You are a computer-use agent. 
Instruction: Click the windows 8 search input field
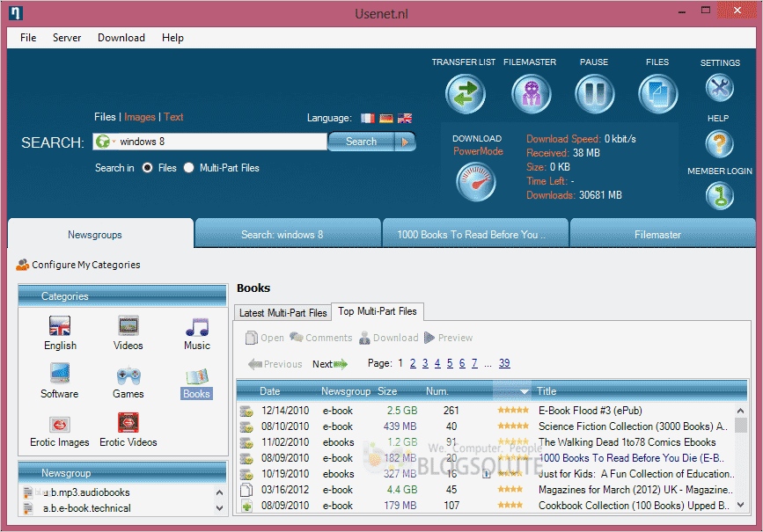pos(220,142)
